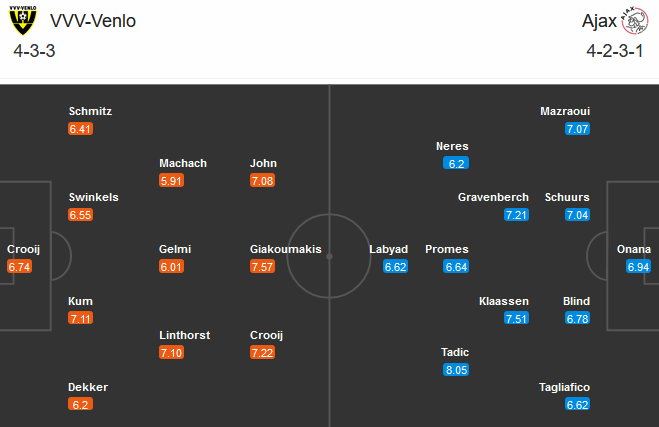Select player Swinkels
659x427 pixels.
click(x=93, y=197)
